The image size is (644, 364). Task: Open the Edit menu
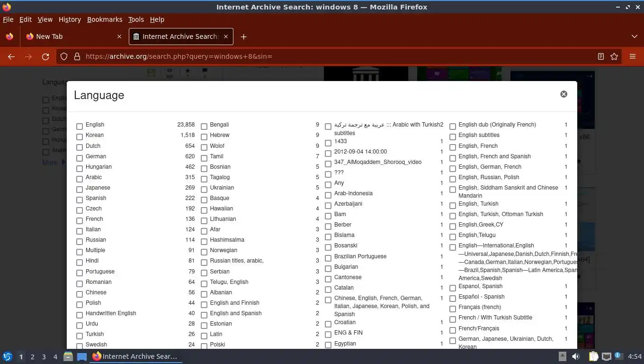26,19
